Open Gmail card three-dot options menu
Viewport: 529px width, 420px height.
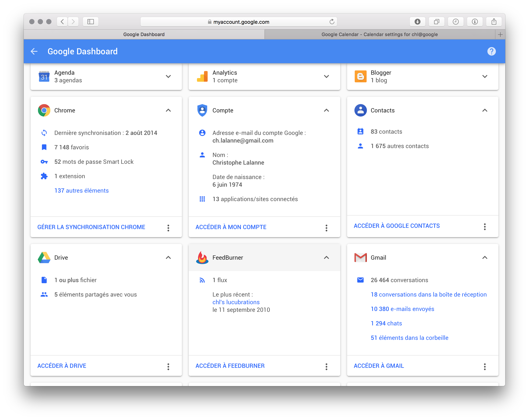pos(485,366)
